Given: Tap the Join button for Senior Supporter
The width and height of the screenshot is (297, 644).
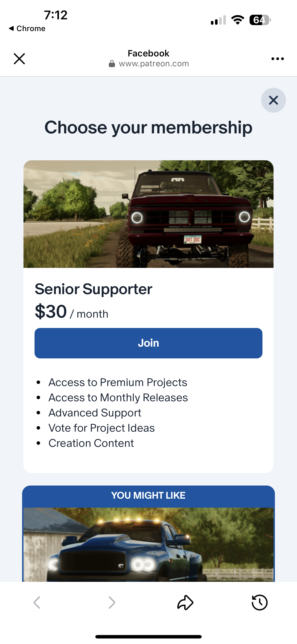Looking at the screenshot, I should [148, 343].
